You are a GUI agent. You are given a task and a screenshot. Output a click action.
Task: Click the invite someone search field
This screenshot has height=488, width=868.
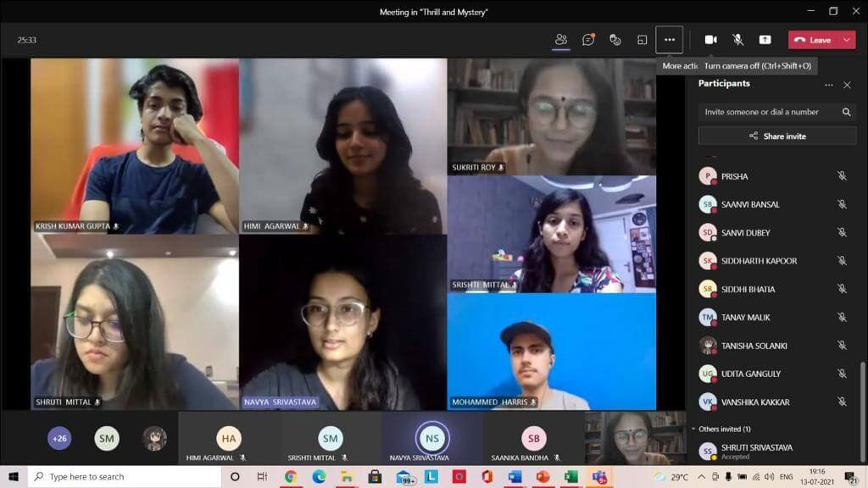tap(770, 112)
